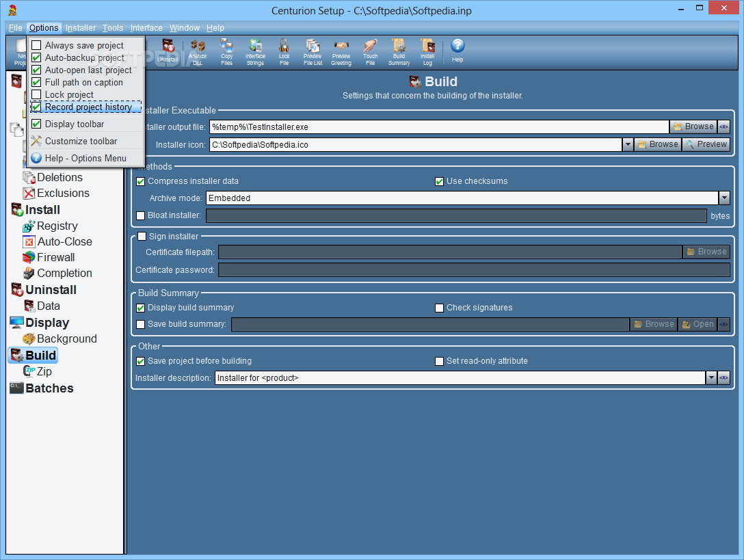Click the Installer description text field
This screenshot has width=744, height=560.
[x=460, y=377]
